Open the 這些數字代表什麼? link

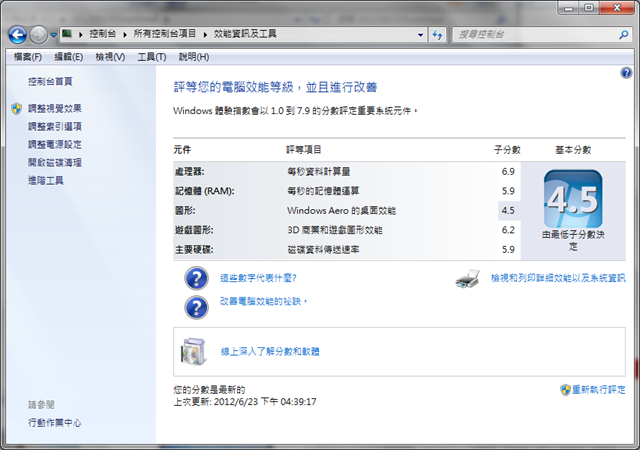(x=258, y=278)
